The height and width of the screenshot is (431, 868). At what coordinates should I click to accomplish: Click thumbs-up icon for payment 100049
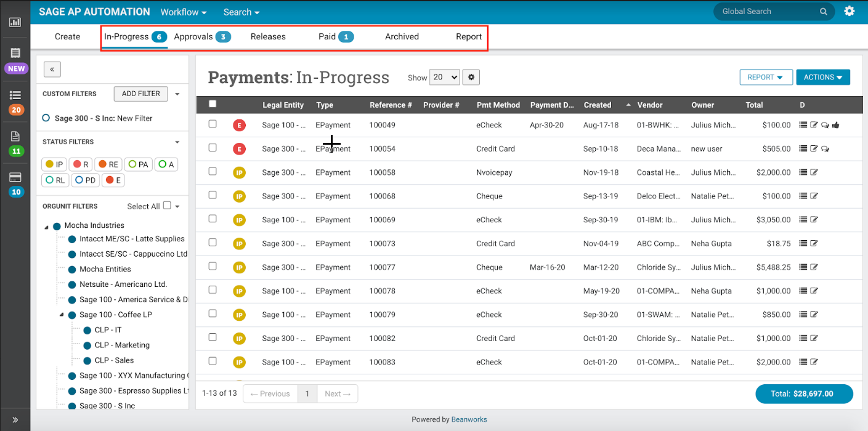[836, 125]
